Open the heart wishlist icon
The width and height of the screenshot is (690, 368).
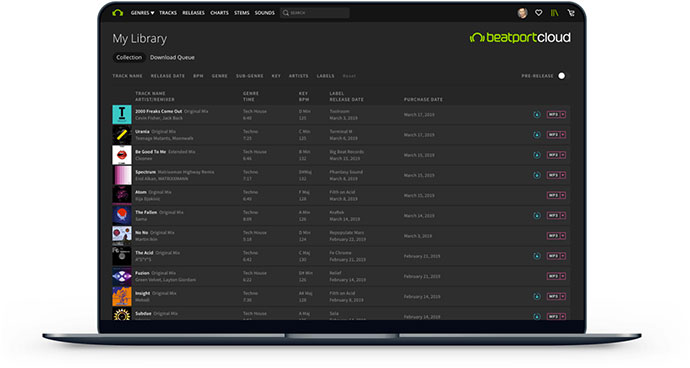pos(539,13)
